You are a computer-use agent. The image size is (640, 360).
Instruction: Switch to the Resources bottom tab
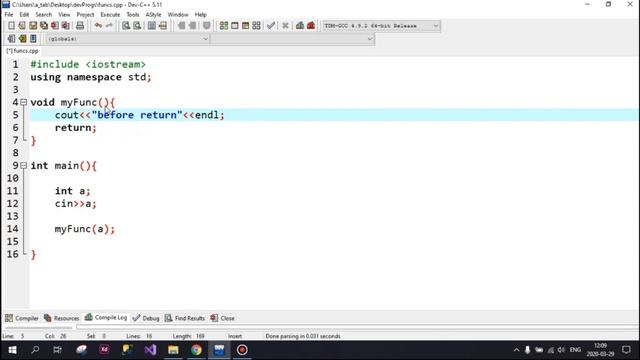(62, 318)
